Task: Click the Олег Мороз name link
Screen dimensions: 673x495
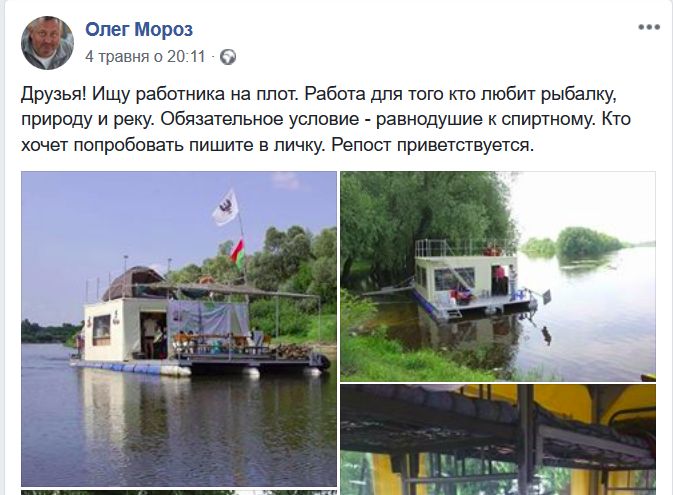Action: [139, 29]
